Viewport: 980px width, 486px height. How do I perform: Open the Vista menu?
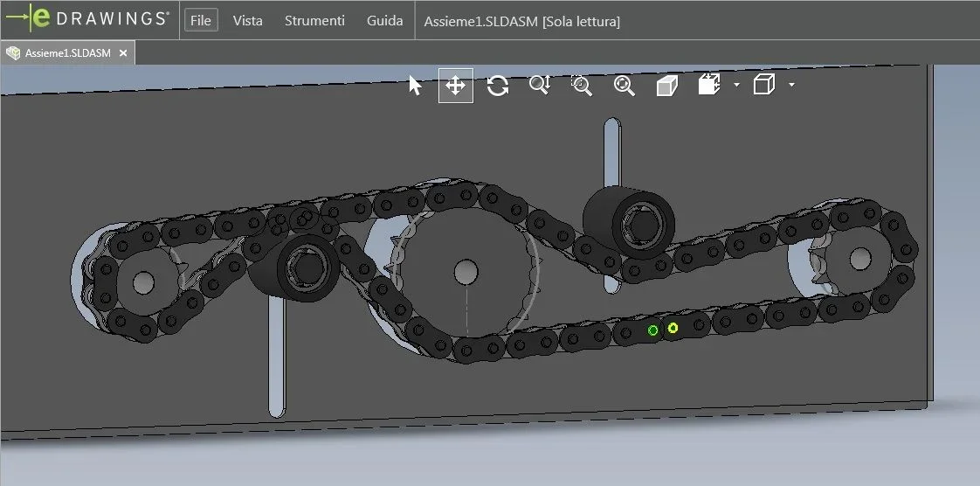pyautogui.click(x=247, y=21)
